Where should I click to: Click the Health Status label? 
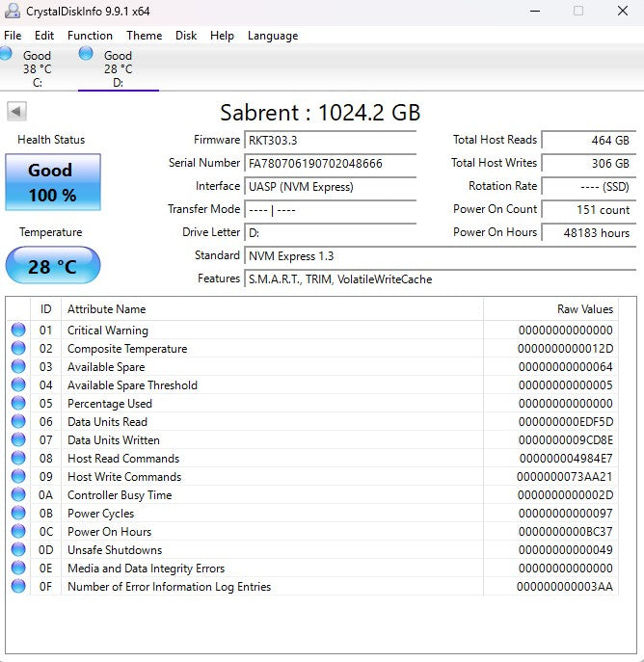[51, 140]
